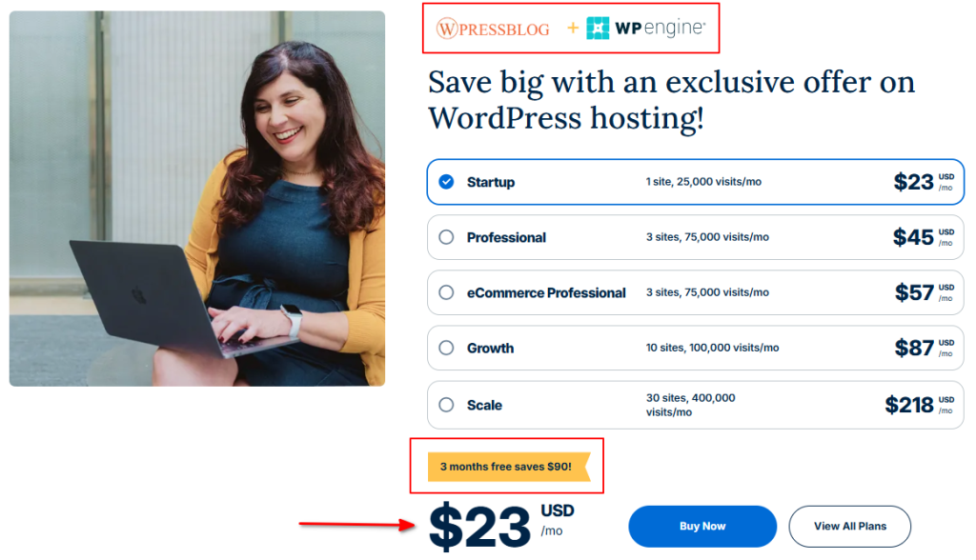Image resolution: width=976 pixels, height=560 pixels.
Task: Click the Buy Now button
Action: pyautogui.click(x=702, y=527)
